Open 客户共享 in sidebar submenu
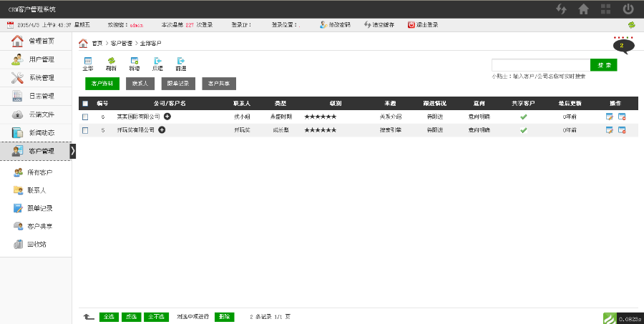The width and height of the screenshot is (644, 324). click(x=33, y=226)
